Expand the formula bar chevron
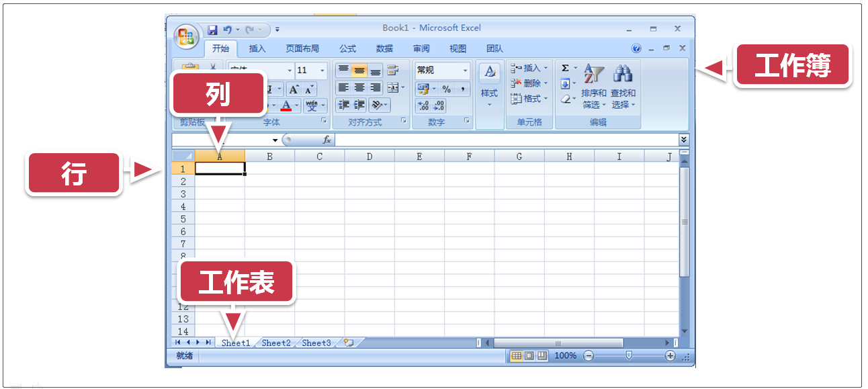 684,139
